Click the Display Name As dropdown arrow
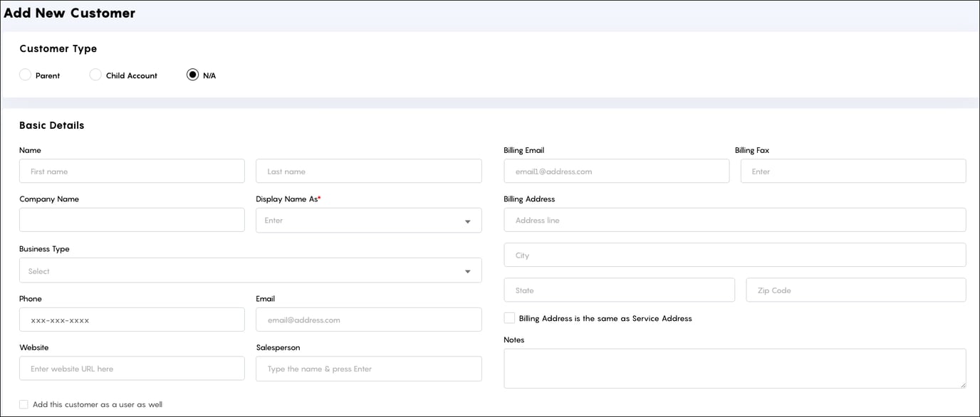 coord(468,221)
